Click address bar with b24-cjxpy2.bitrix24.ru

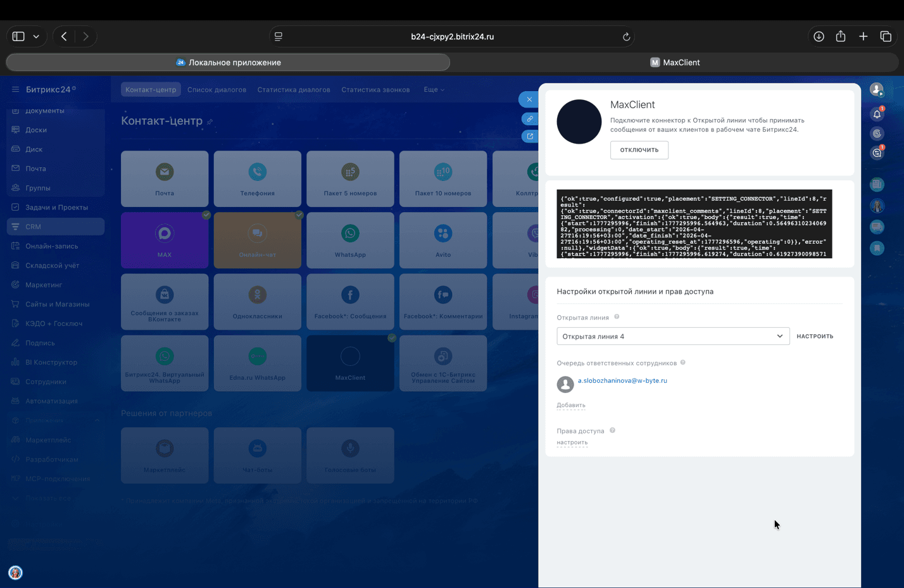[x=452, y=37]
